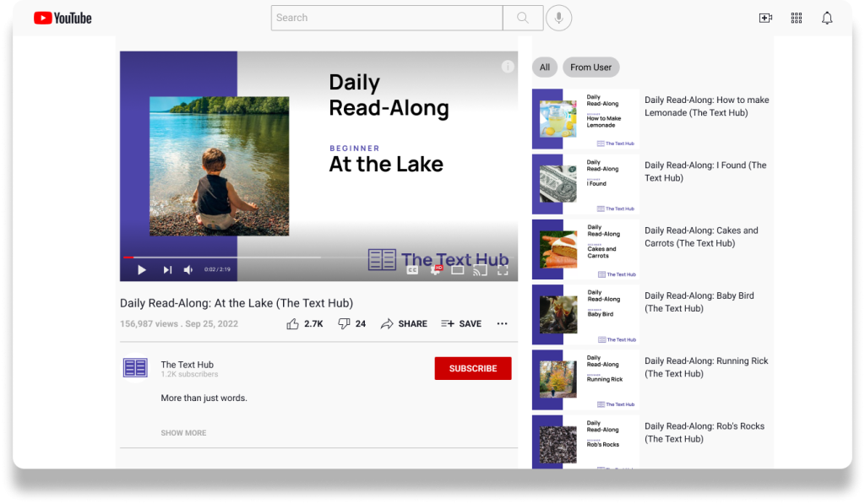
Task: Click the 1.2K subscribers text
Action: 189,375
